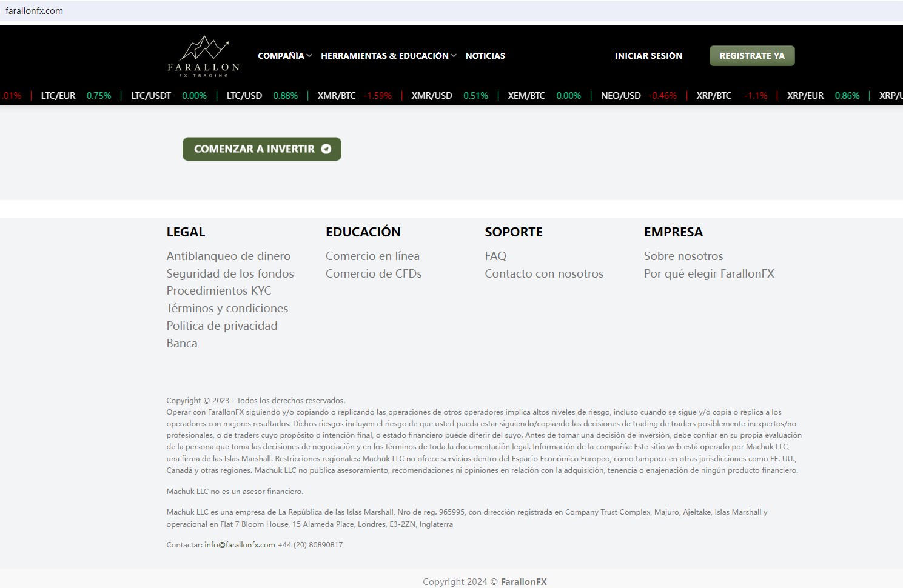Open the FAQ link
The width and height of the screenshot is (903, 588).
click(x=495, y=256)
